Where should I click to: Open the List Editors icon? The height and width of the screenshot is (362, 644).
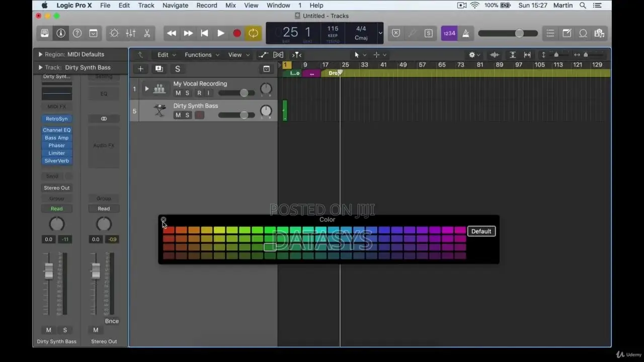[550, 33]
